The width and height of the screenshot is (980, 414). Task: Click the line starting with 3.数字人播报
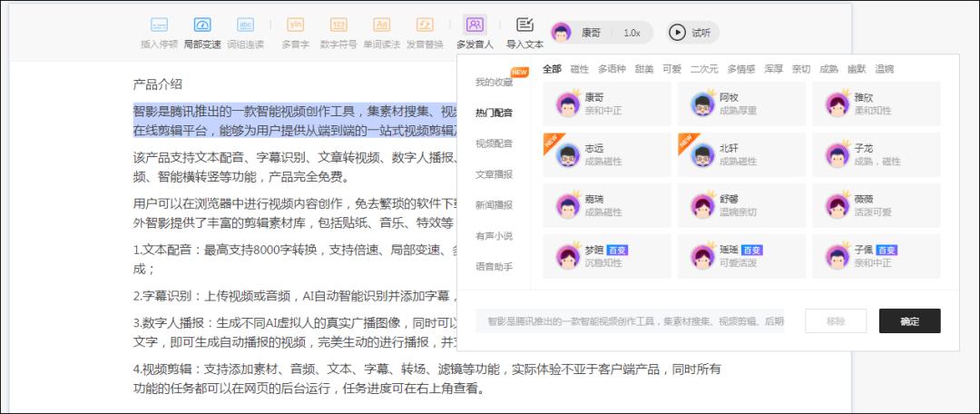[x=295, y=332]
